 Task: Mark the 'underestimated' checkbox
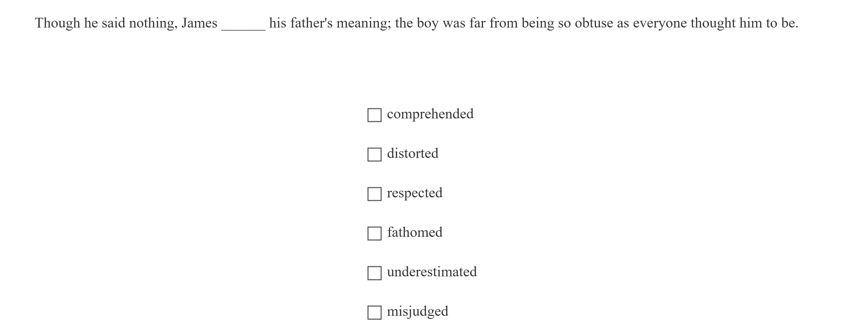[374, 273]
